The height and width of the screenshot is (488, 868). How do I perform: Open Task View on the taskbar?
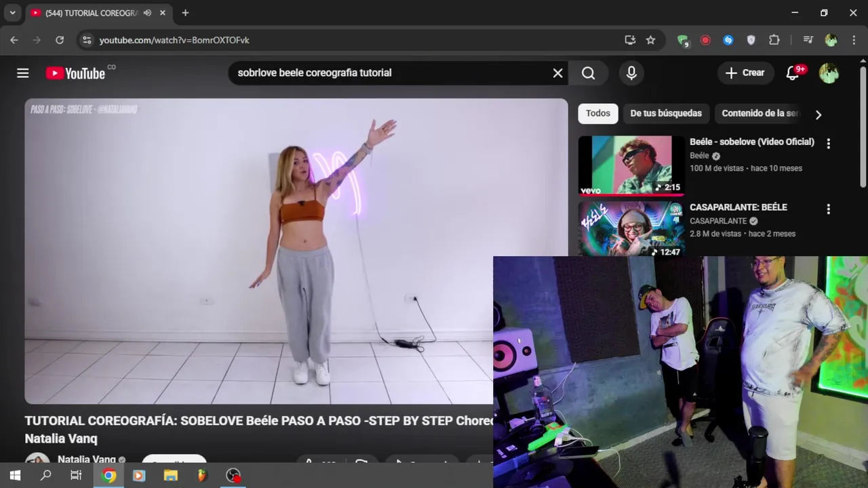76,476
